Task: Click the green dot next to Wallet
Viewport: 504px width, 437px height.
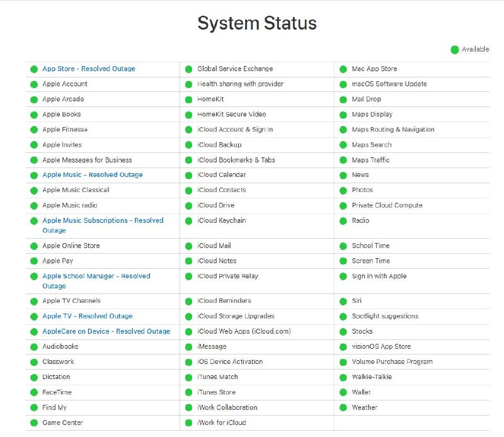Action: tap(343, 393)
